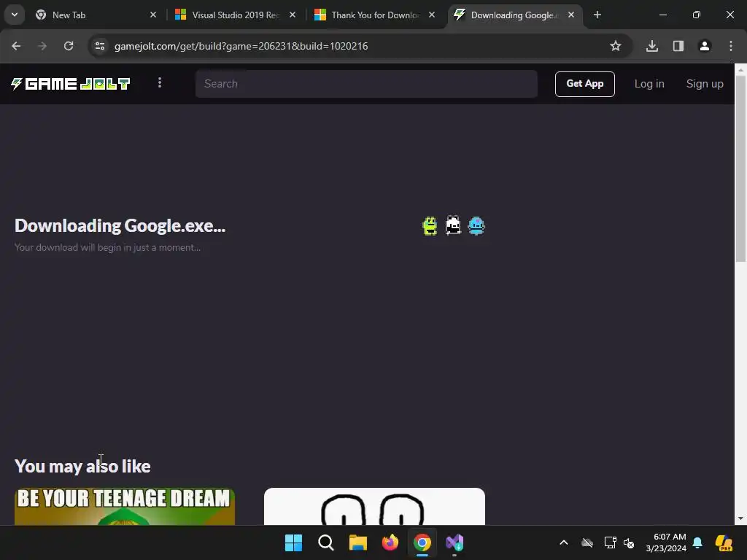This screenshot has height=560, width=747.
Task: Click the Be Your Teenage Dream thumbnail
Action: coord(125,507)
